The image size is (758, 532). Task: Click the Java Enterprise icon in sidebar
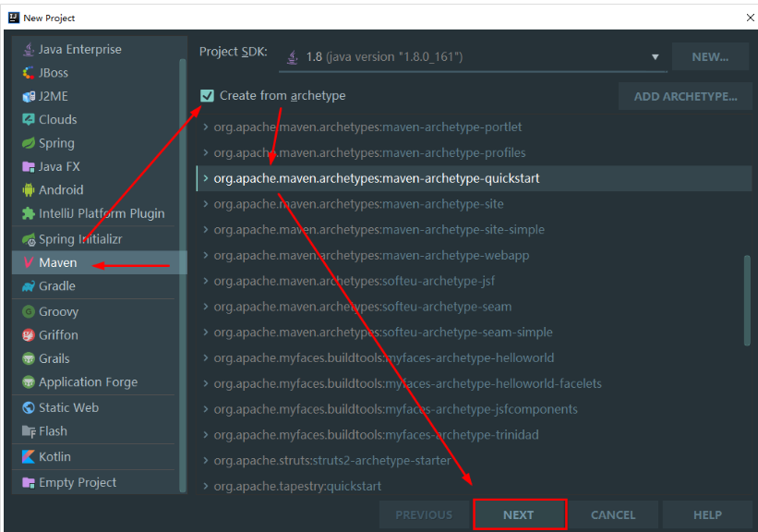pyautogui.click(x=29, y=49)
